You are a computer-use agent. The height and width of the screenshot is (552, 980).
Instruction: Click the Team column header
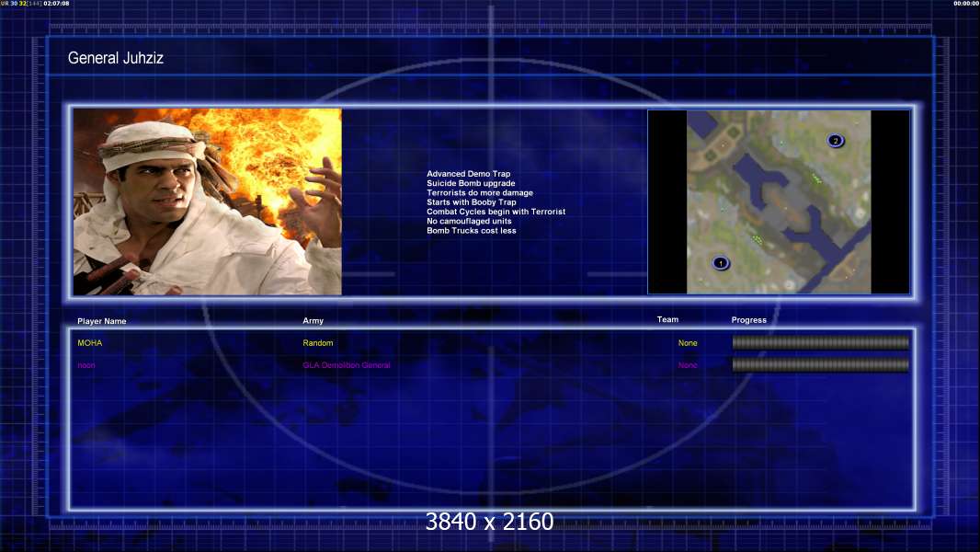(x=667, y=320)
